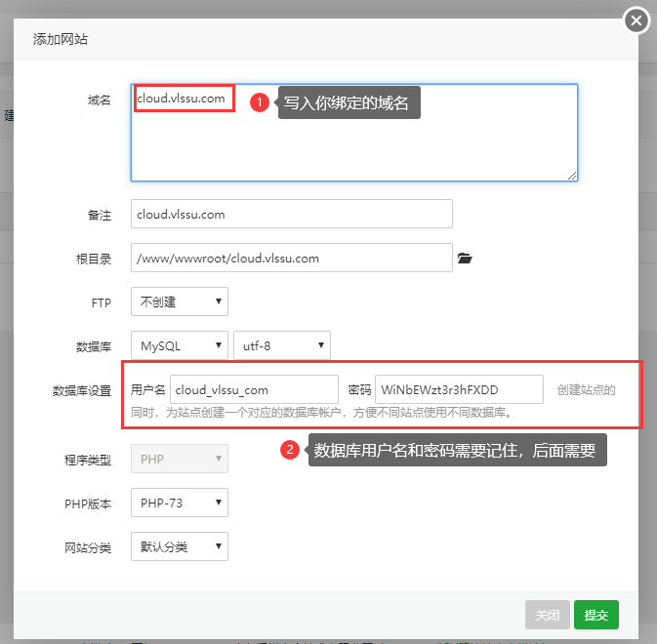Open the utf-8 encoding dropdown

click(282, 345)
